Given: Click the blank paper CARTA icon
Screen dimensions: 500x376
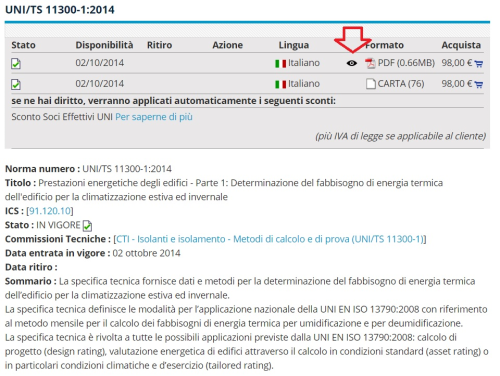Looking at the screenshot, I should coord(370,84).
